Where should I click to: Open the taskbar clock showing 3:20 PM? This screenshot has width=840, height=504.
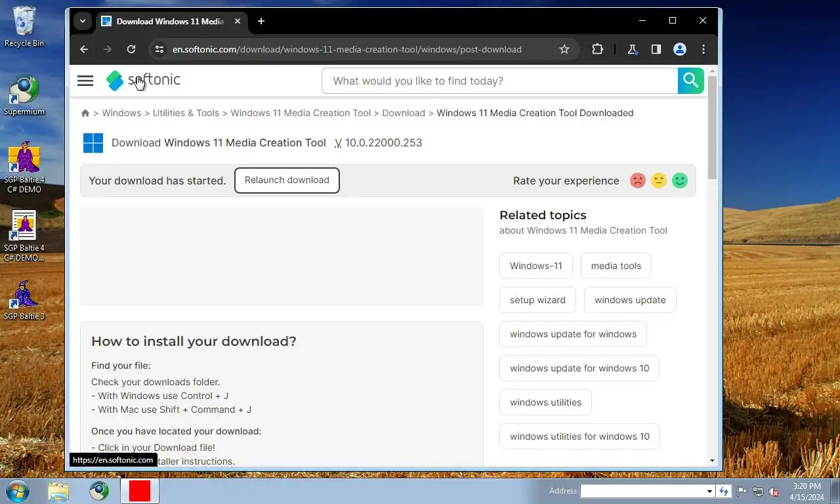[807, 492]
